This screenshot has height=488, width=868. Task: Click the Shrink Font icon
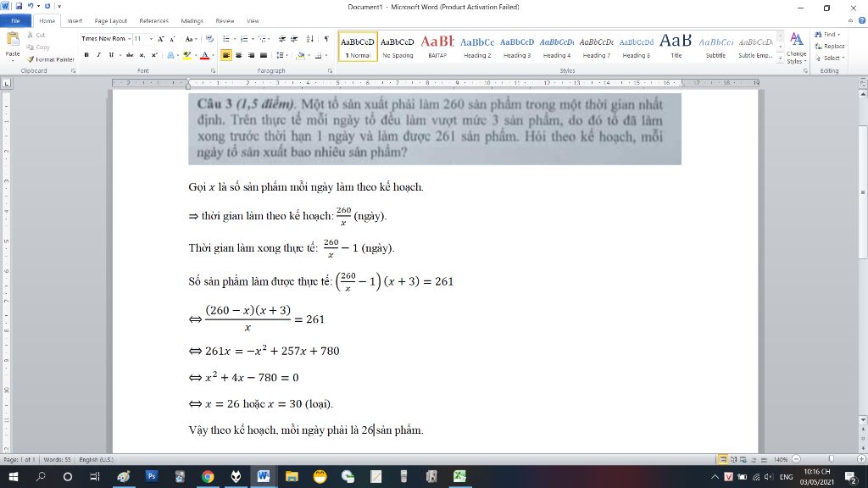[x=172, y=39]
